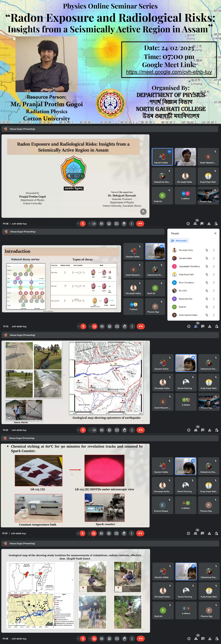
Task: Close the People side panel
Action: click(215, 233)
